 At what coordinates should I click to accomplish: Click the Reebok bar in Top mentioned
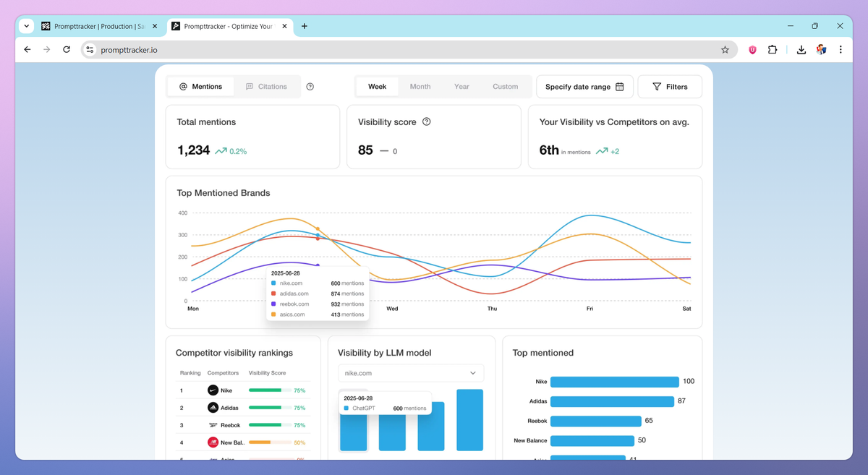tap(596, 421)
